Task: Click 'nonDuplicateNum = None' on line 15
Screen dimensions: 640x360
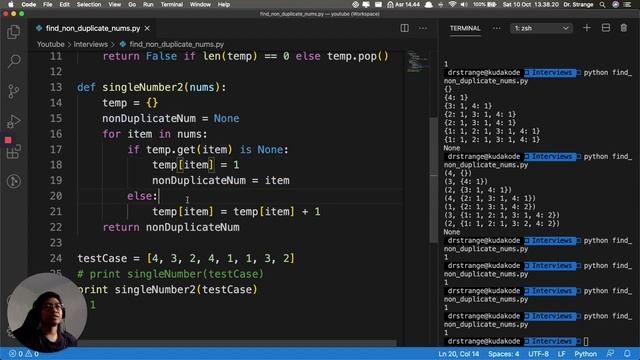Action: pyautogui.click(x=171, y=118)
